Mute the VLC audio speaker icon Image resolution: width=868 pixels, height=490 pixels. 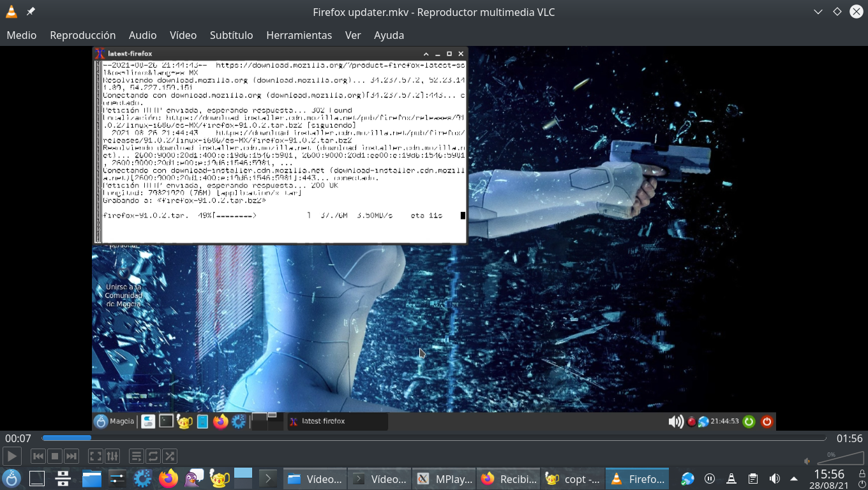tap(807, 461)
